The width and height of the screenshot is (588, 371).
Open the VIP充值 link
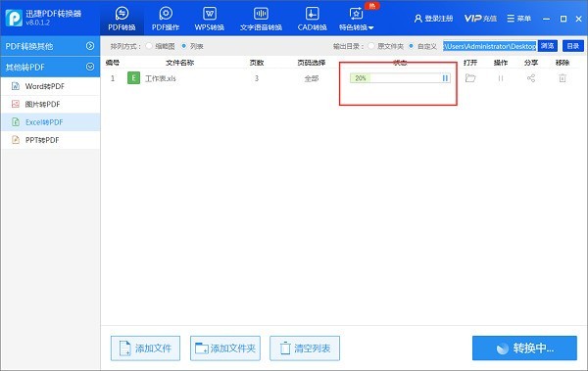tap(480, 19)
